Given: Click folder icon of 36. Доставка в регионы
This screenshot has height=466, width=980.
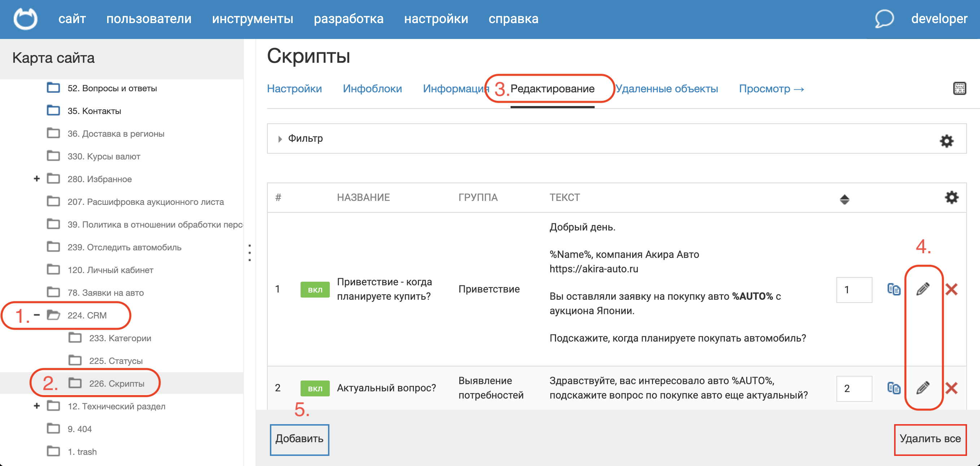Looking at the screenshot, I should [x=53, y=133].
